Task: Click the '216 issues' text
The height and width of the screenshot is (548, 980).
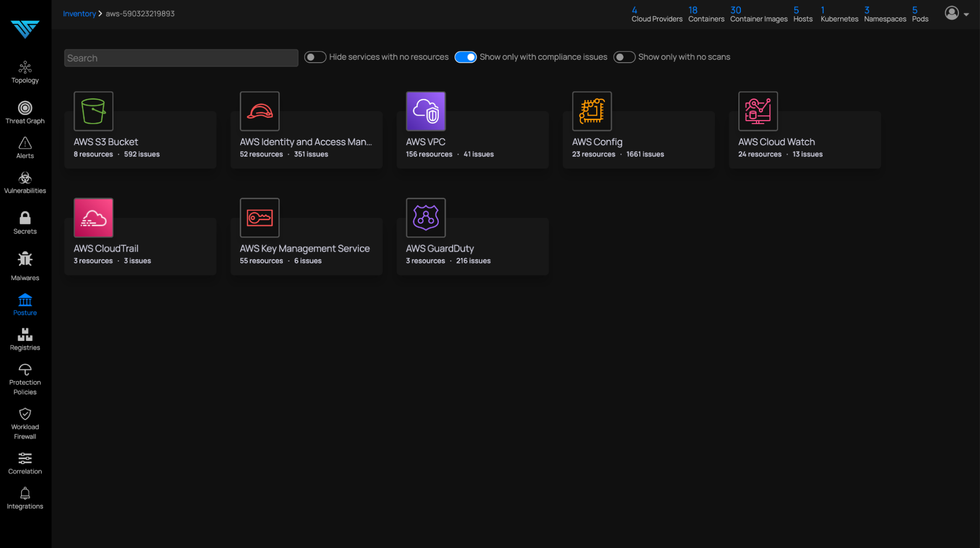Action: pos(473,261)
